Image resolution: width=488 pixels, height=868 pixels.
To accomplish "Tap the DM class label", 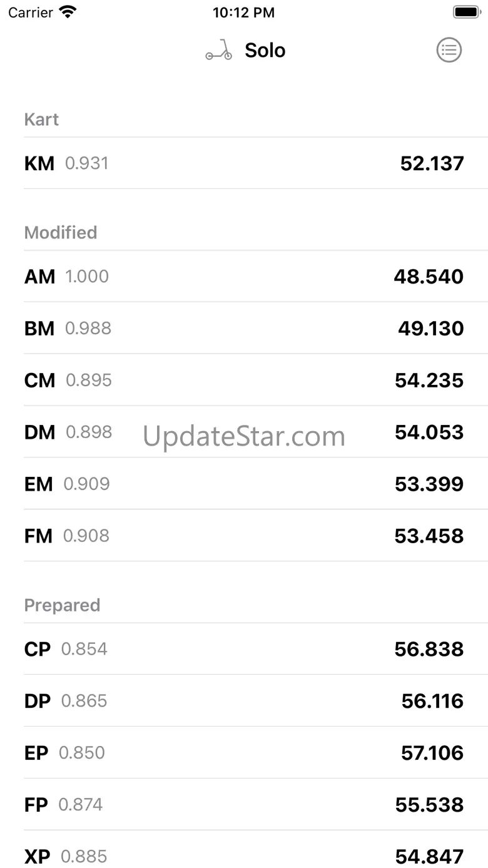I will pyautogui.click(x=39, y=432).
